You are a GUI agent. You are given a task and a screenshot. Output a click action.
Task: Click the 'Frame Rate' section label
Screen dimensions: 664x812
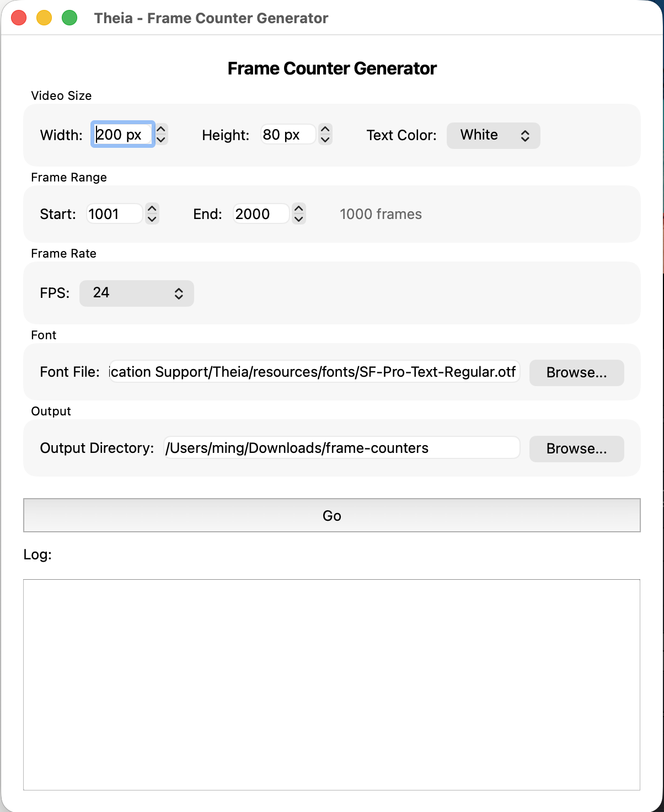coord(63,253)
